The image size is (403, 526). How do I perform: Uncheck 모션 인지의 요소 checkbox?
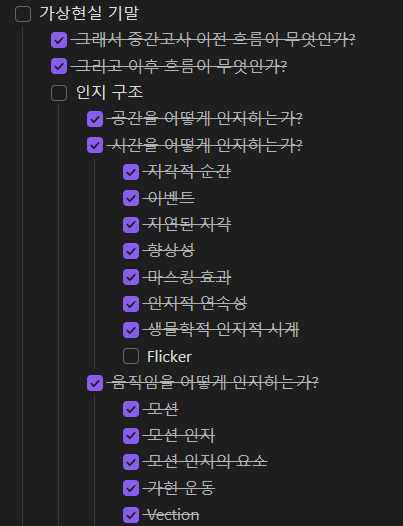[x=131, y=462]
